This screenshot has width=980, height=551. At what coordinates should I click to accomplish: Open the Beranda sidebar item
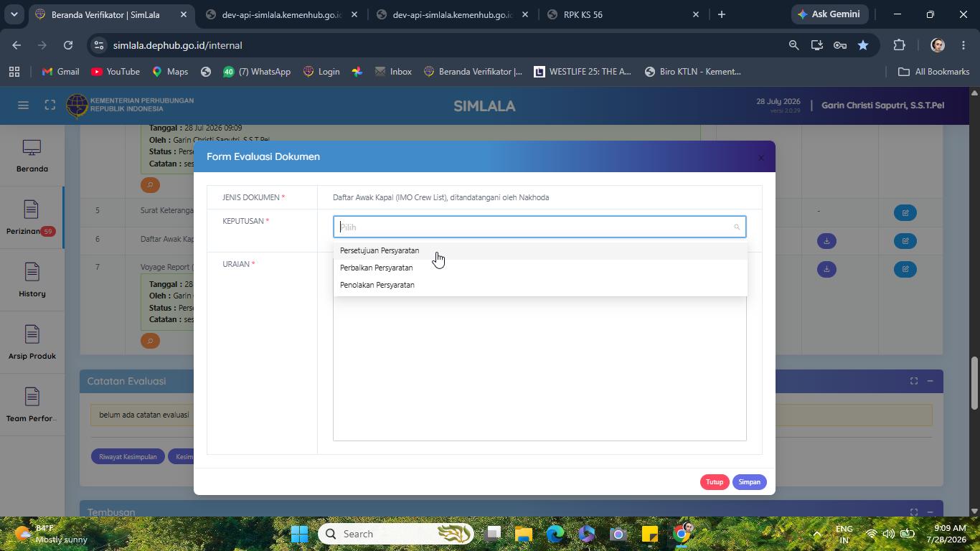[32, 156]
